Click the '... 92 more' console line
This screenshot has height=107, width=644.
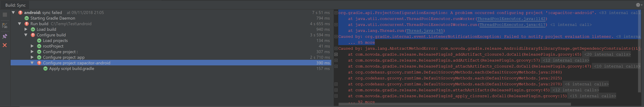[361, 102]
